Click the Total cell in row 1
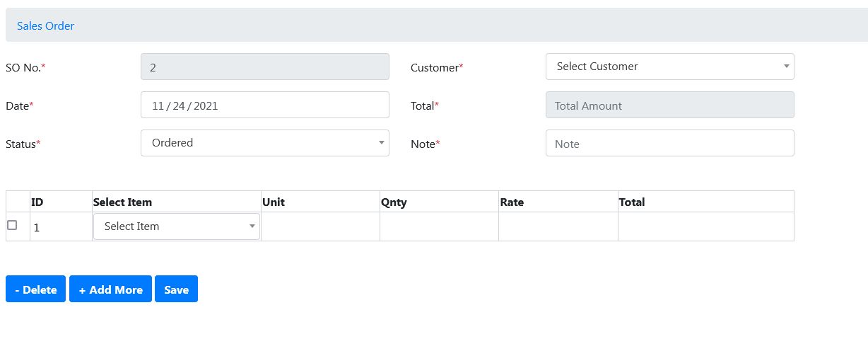The image size is (868, 356). 705,226
